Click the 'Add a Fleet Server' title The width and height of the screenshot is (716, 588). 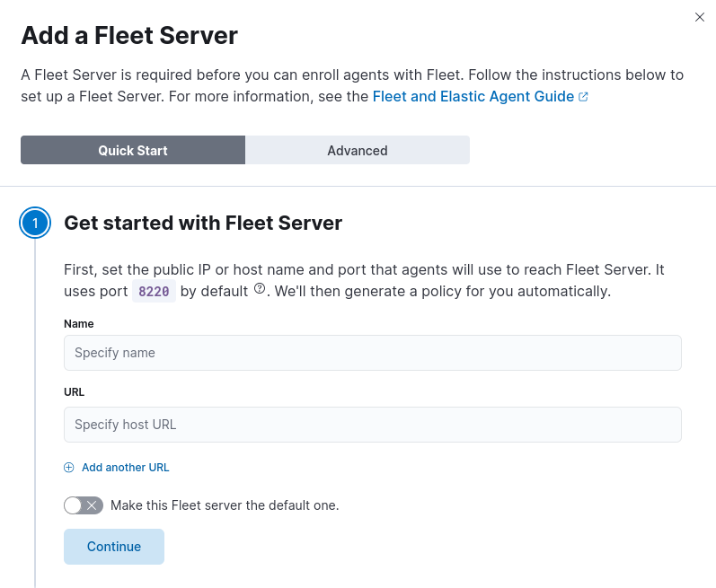tap(129, 35)
